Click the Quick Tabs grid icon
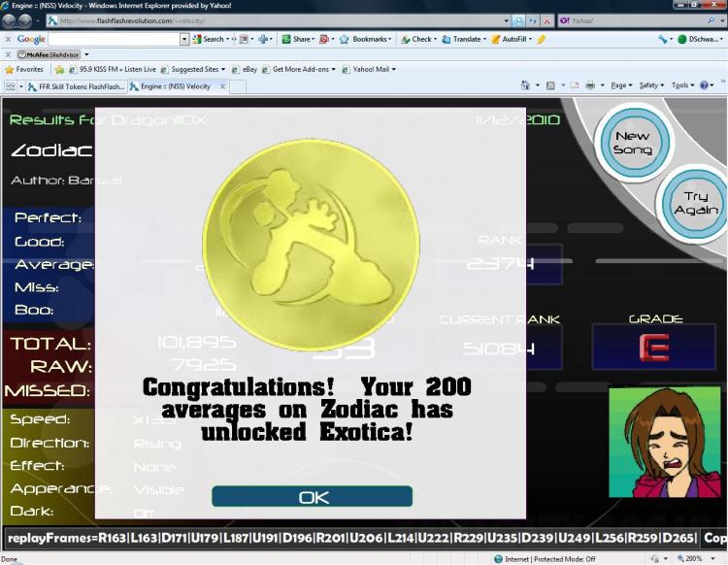This screenshot has height=565, width=728. click(x=10, y=86)
